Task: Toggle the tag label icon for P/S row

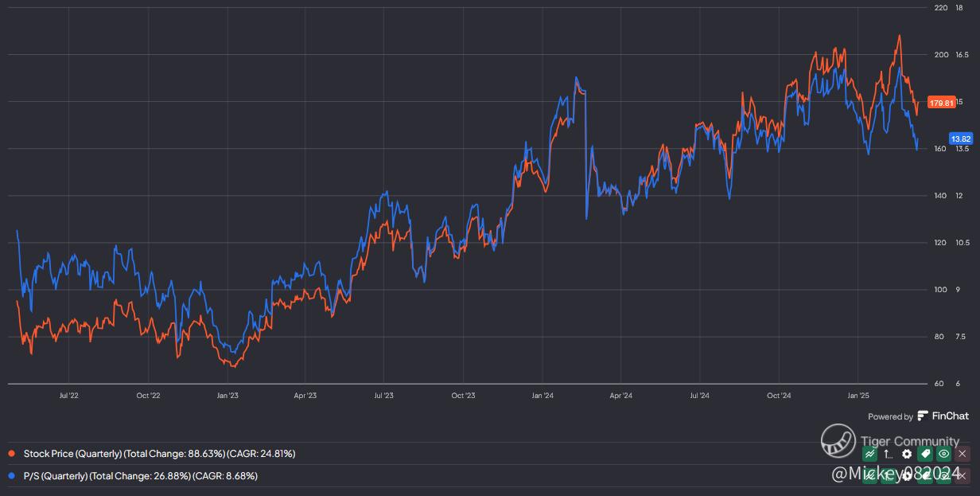Action: click(925, 475)
